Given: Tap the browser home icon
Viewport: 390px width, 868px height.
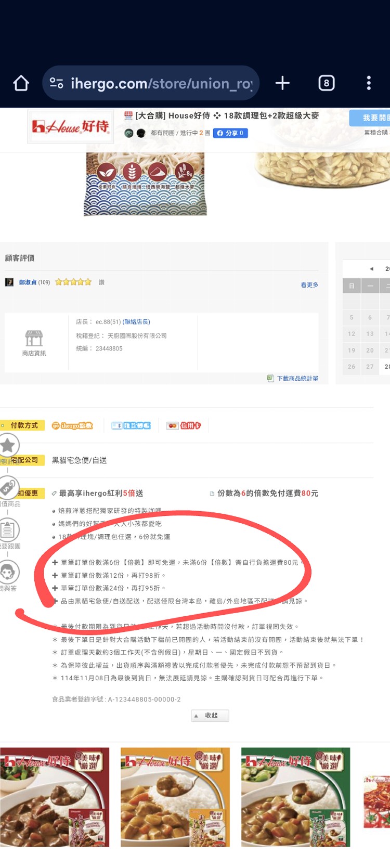Looking at the screenshot, I should click(x=21, y=83).
